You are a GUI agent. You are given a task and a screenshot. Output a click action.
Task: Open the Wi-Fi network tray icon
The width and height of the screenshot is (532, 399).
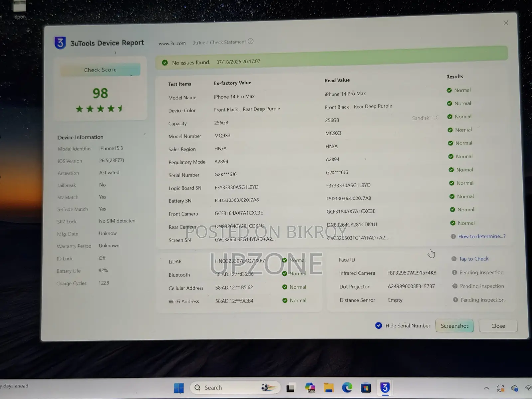[528, 388]
